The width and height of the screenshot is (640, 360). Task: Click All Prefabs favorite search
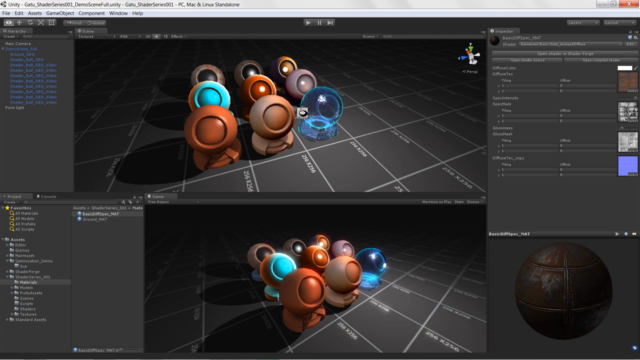25,224
